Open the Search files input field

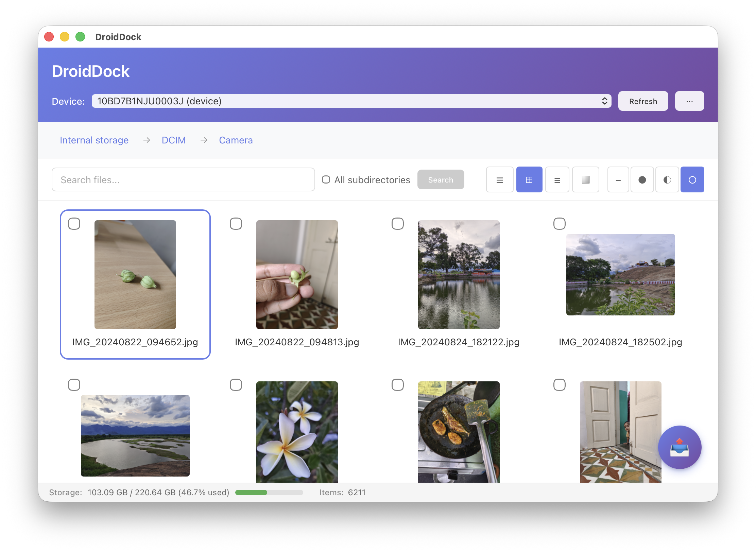click(183, 179)
